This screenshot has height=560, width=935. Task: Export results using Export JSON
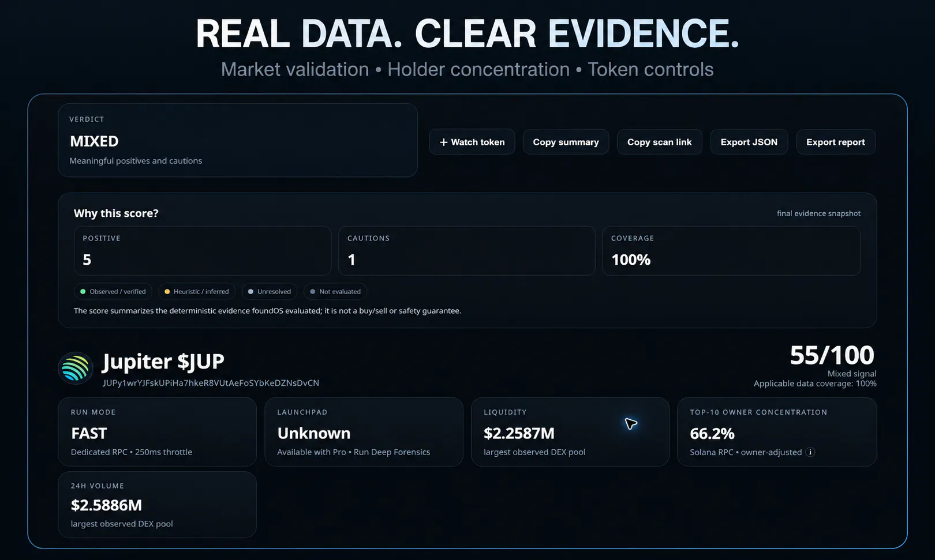[749, 142]
